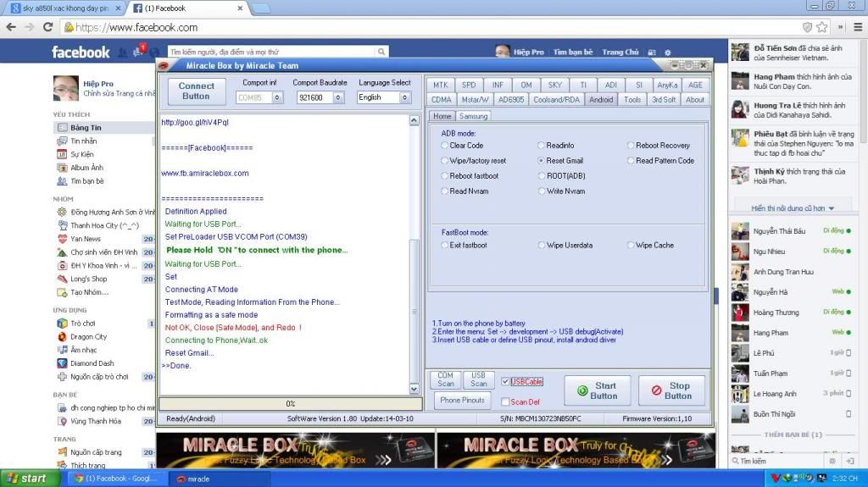Click the Phone Pinouts button

pos(462,400)
